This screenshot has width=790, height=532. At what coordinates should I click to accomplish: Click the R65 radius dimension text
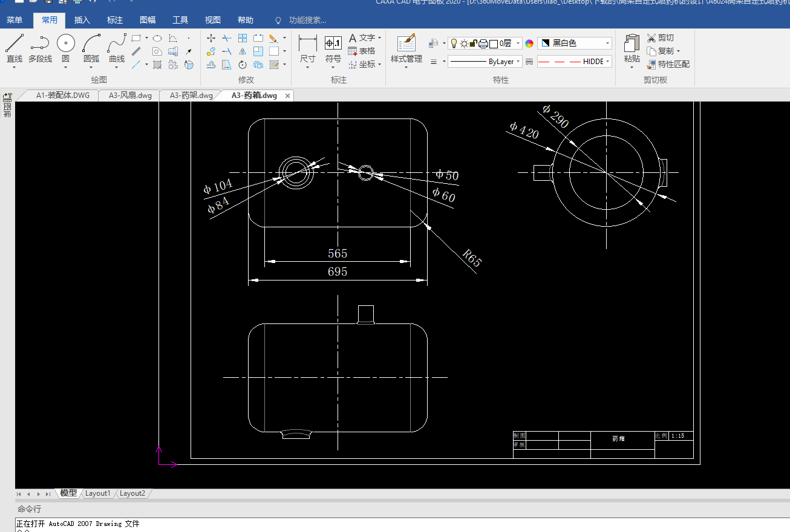pyautogui.click(x=472, y=258)
